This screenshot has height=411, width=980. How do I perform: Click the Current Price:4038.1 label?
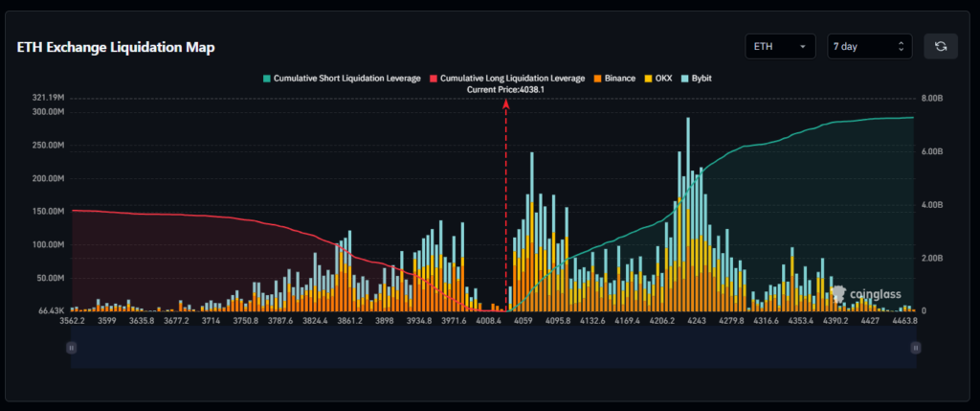point(505,89)
